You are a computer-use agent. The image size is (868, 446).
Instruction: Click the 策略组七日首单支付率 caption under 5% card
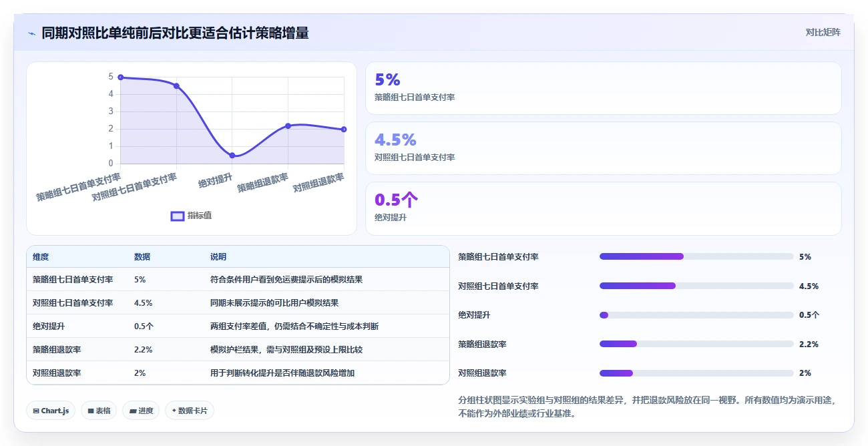415,97
